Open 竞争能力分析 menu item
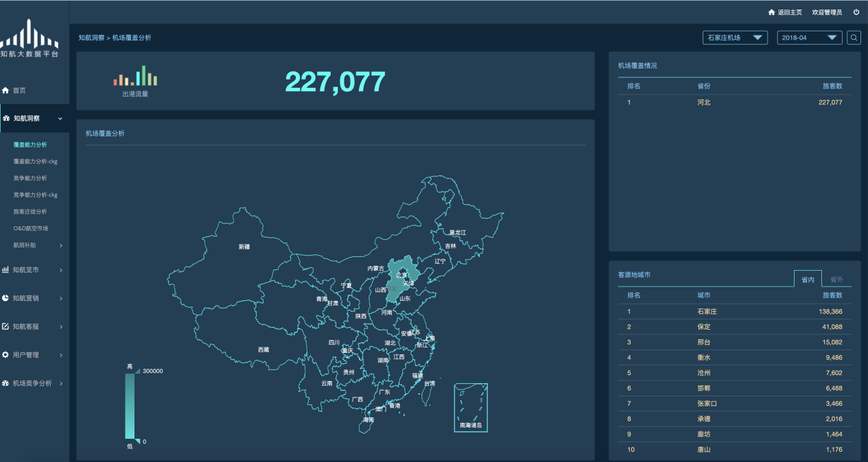The width and height of the screenshot is (868, 462). click(x=30, y=178)
